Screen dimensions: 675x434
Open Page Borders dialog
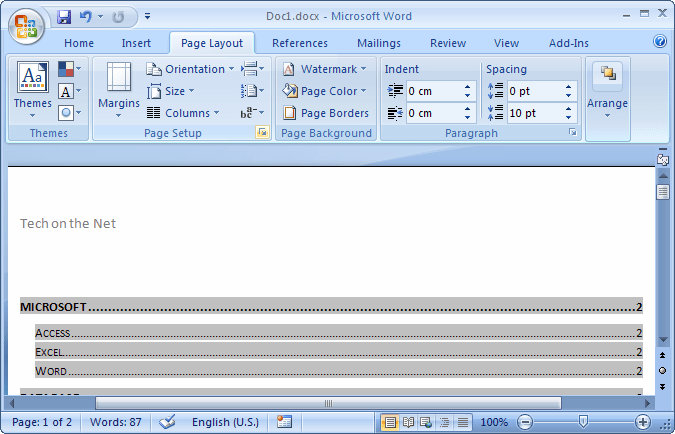[x=326, y=113]
